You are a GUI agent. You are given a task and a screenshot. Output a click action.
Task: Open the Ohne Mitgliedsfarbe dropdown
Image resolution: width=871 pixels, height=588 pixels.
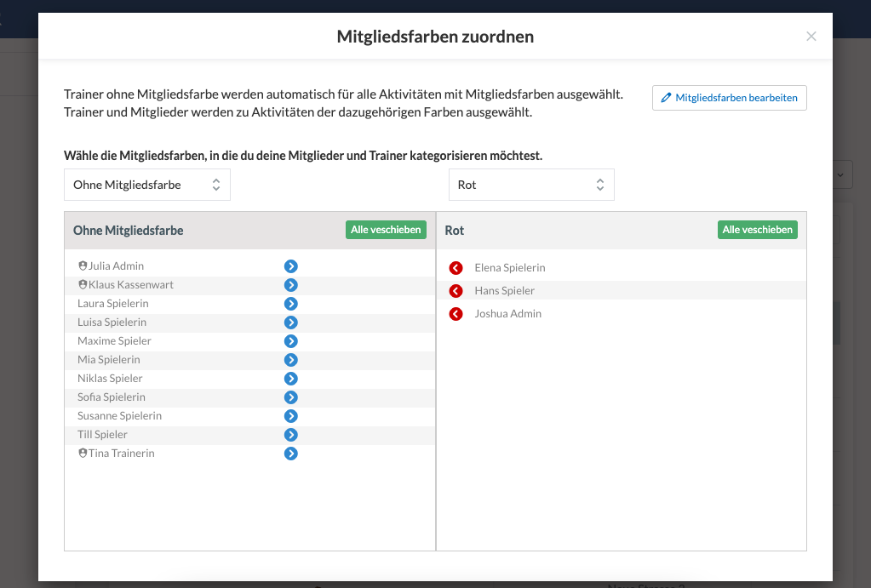(146, 185)
